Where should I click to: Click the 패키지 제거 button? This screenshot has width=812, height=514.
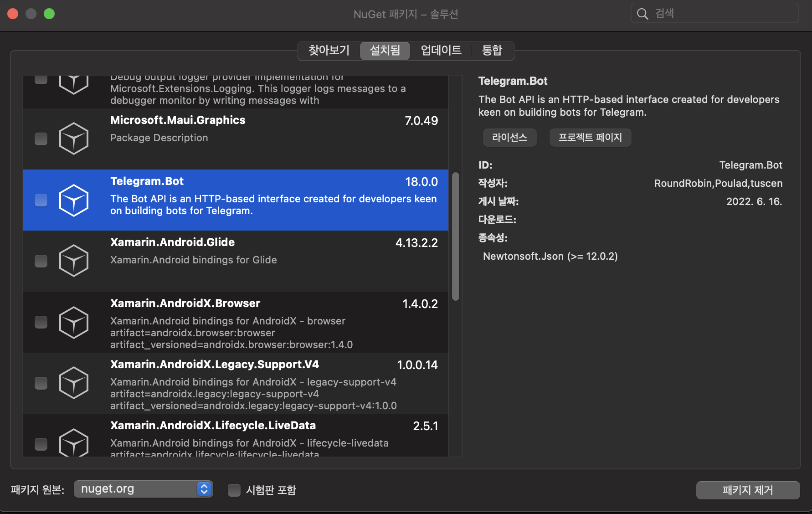pos(748,490)
